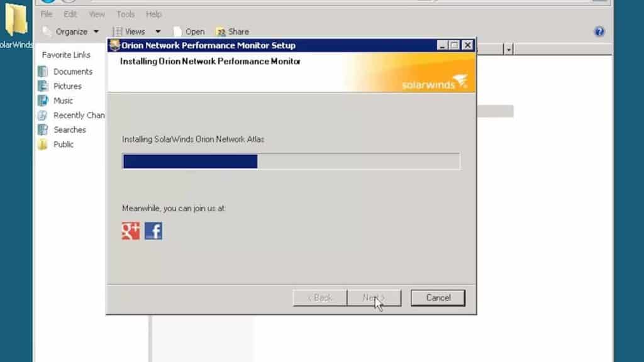Click the Cancel button in setup
This screenshot has height=362, width=644.
coord(438,298)
